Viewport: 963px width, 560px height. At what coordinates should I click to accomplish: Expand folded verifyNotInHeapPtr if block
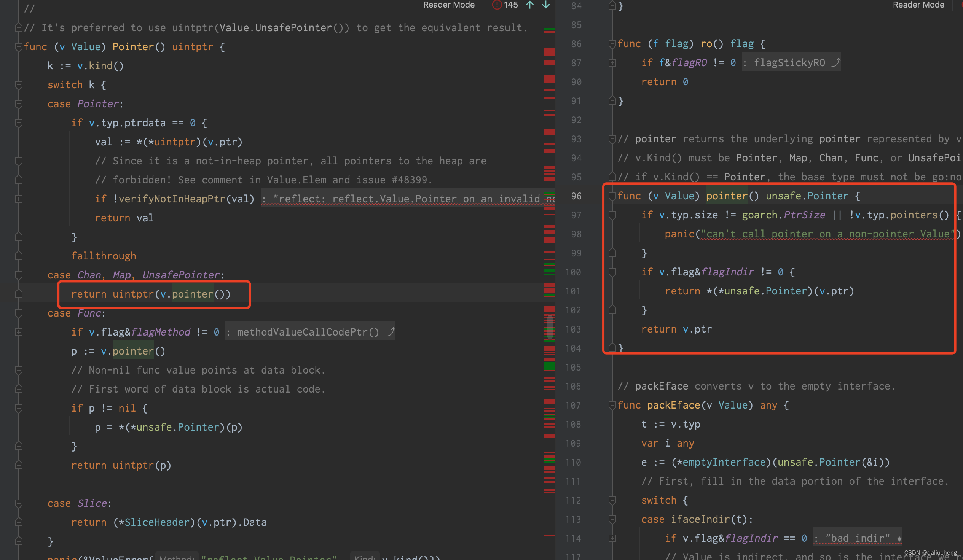pos(18,199)
